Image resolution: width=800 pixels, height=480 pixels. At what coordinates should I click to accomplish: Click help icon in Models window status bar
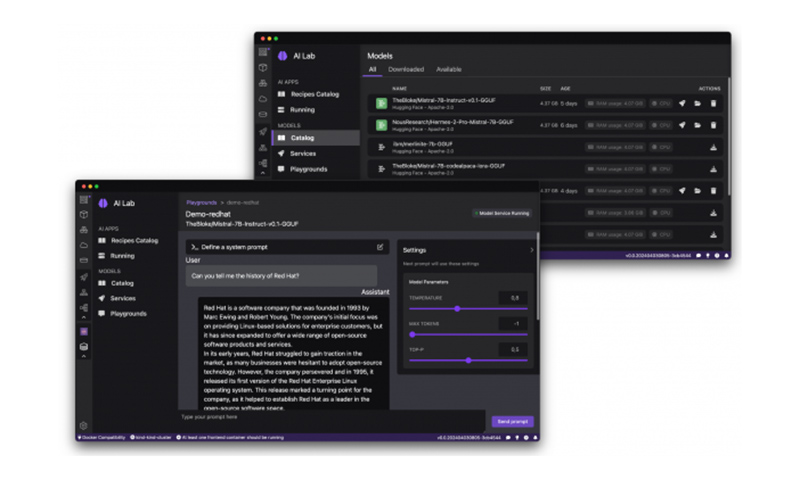(717, 256)
